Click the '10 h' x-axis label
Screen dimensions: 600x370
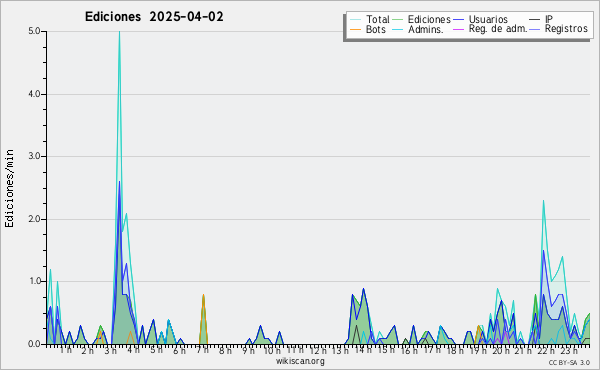pyautogui.click(x=272, y=350)
